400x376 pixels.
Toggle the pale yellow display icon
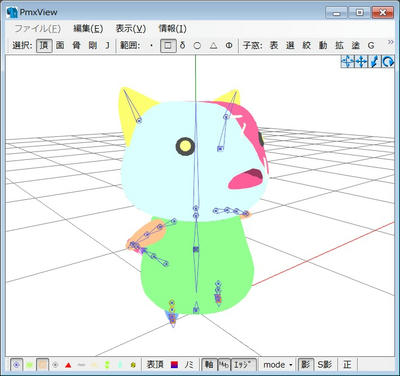pyautogui.click(x=94, y=365)
